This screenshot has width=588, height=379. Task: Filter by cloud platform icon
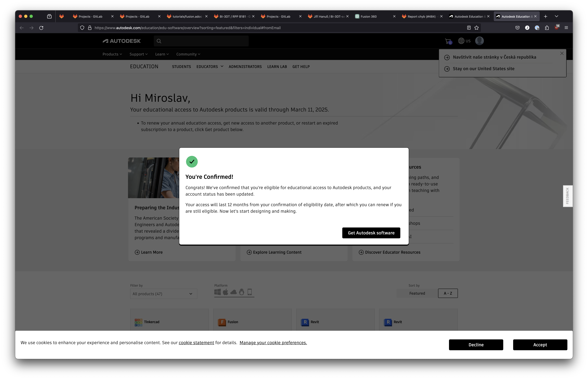[x=234, y=292]
